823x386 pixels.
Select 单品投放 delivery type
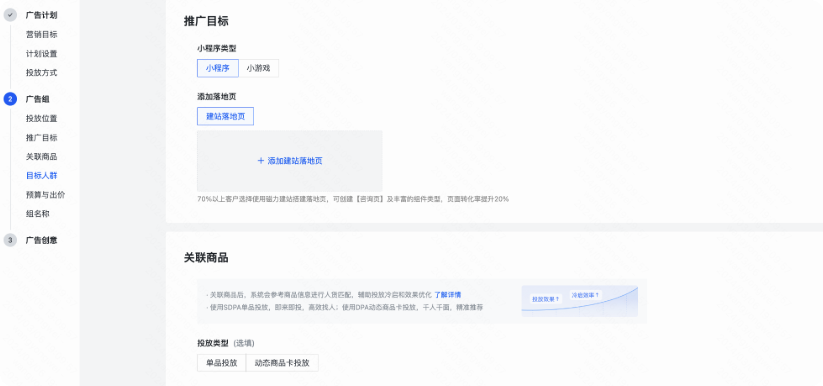(x=221, y=363)
